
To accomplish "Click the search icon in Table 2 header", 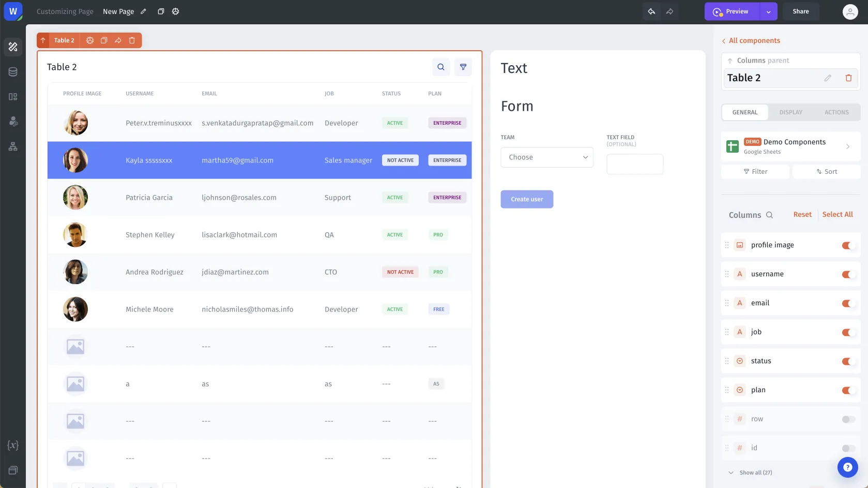I will [x=440, y=67].
